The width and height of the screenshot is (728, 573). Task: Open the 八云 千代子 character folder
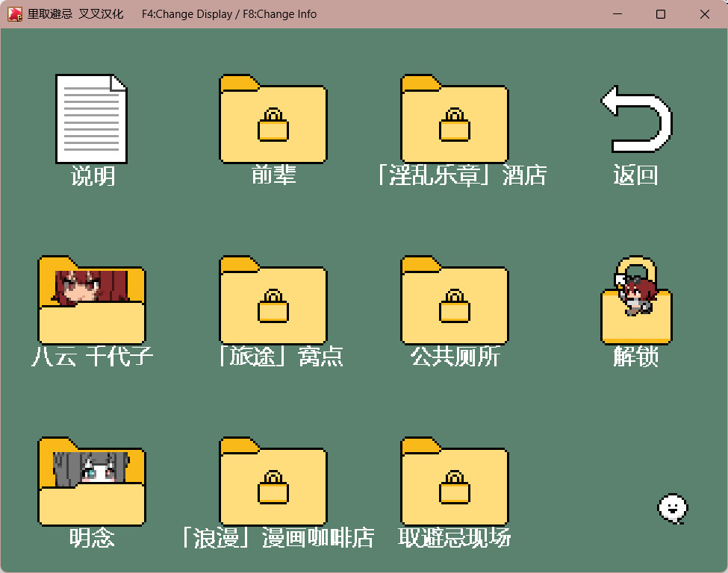click(91, 301)
